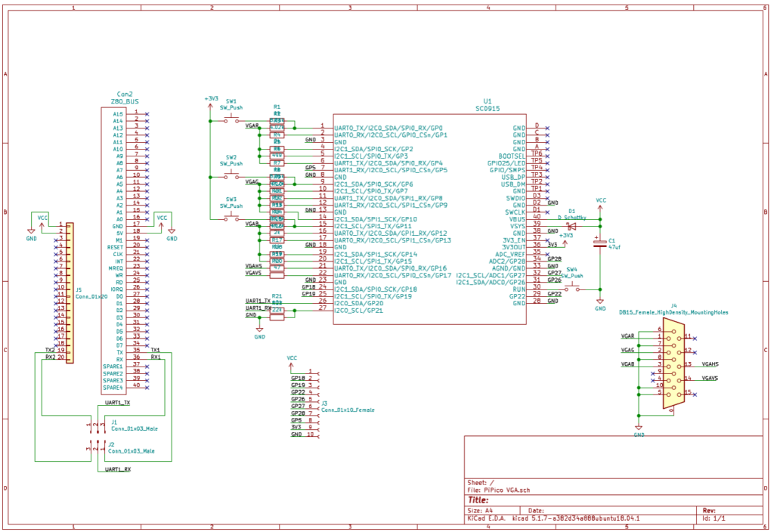This screenshot has width=774, height=532.
Task: Select the D1 Schottky diode symbol
Action: coord(572,226)
